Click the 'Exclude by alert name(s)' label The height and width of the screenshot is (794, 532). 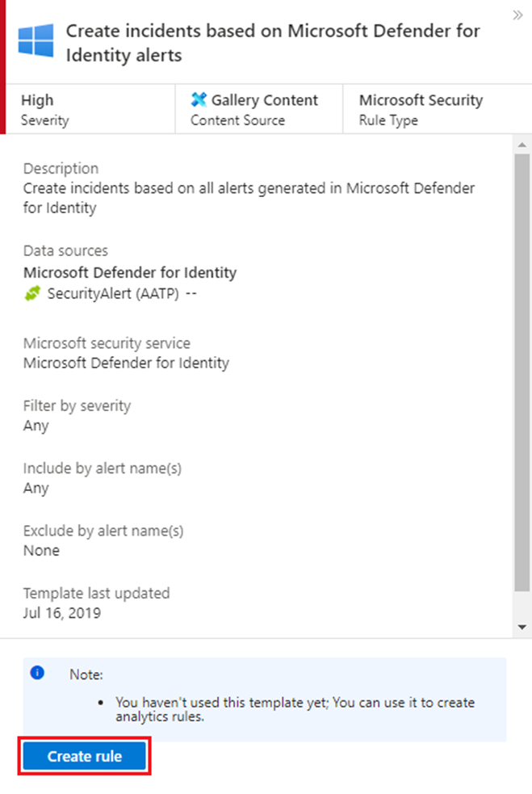click(x=103, y=531)
